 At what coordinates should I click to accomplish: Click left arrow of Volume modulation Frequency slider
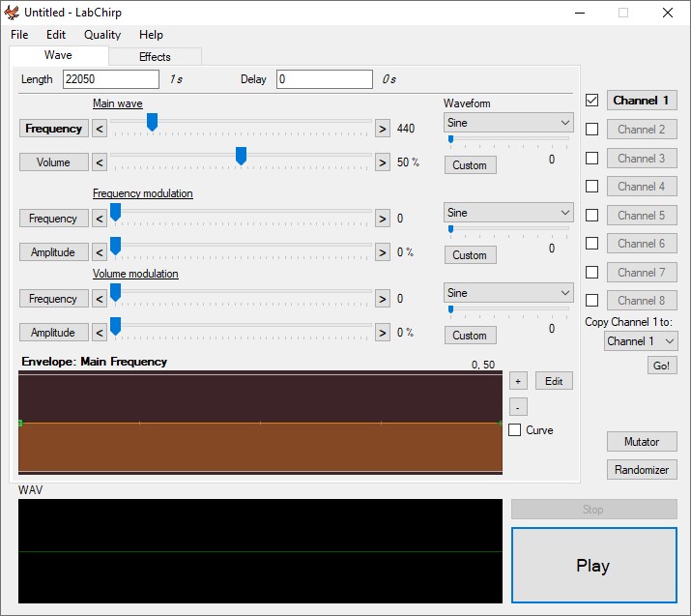pyautogui.click(x=100, y=299)
